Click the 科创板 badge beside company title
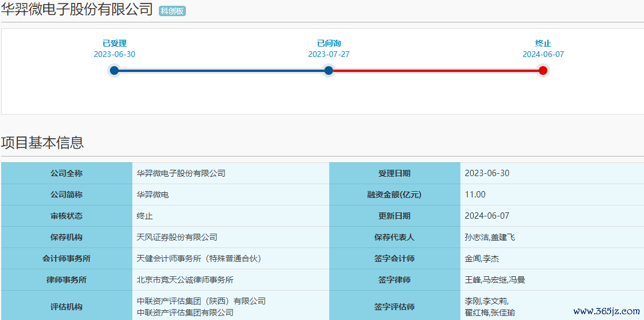Image resolution: width=644 pixels, height=320 pixels. [172, 11]
